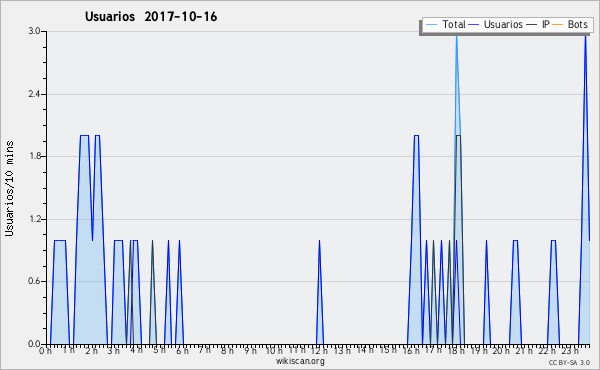Click the chart title Usuarios 2017-10-16
This screenshot has width=600, height=370.
151,16
